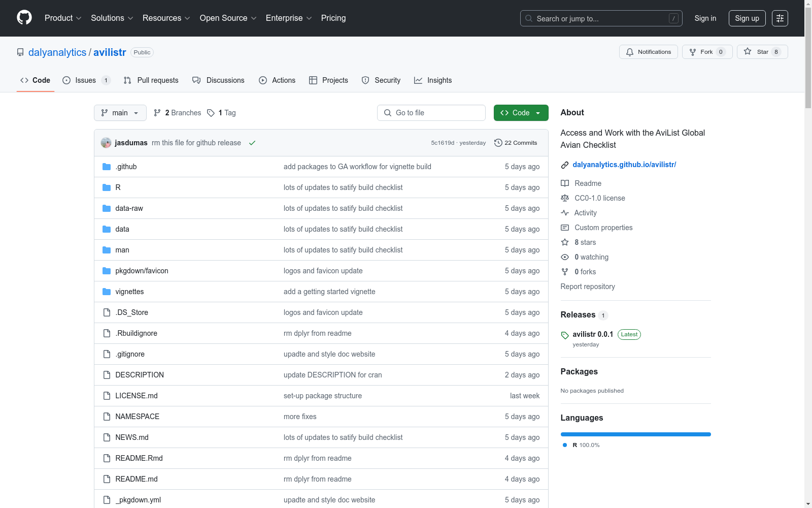Click the NAMESPACE file icon
Image resolution: width=812 pixels, height=508 pixels.
tap(107, 417)
